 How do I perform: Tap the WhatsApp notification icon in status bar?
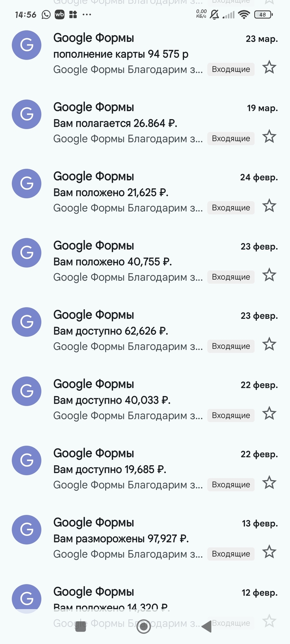coord(46,15)
